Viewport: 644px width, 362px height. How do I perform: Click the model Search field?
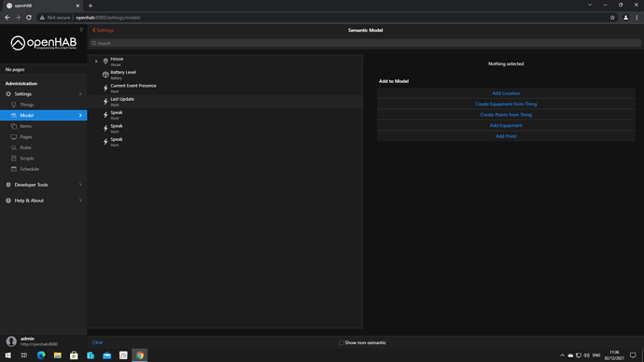click(366, 43)
